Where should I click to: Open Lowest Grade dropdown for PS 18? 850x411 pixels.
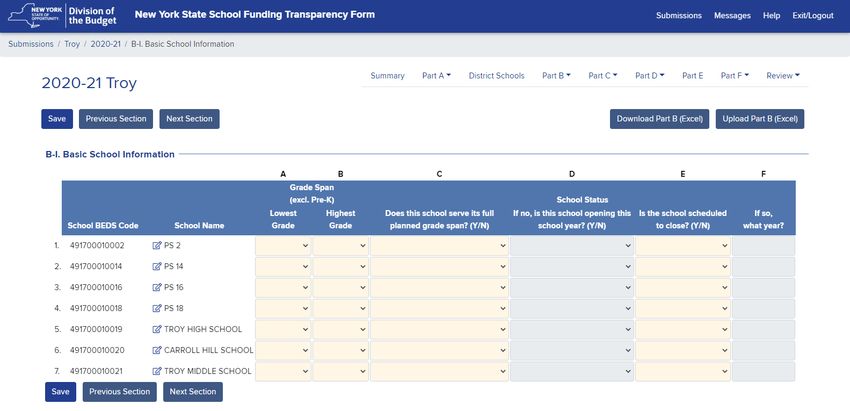283,309
